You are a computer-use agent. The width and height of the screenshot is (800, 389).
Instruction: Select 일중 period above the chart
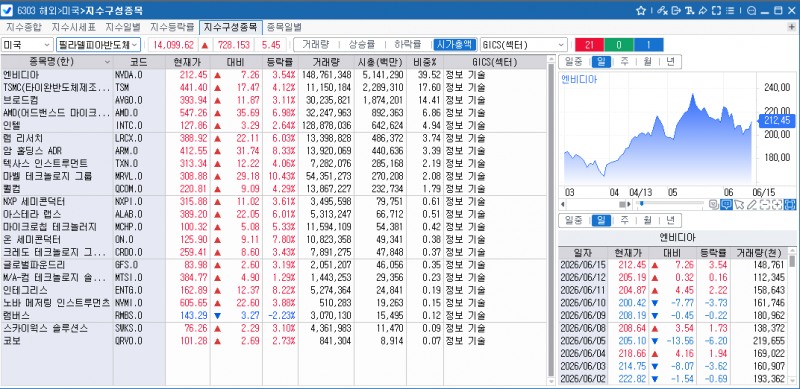point(573,62)
